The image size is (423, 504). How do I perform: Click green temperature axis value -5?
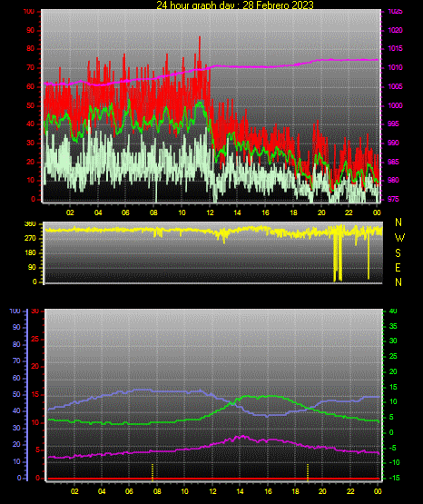(x=393, y=448)
